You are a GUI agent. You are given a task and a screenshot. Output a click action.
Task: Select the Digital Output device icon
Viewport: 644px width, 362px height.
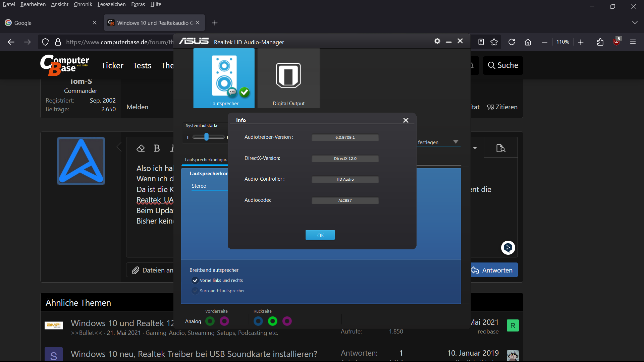click(x=288, y=78)
